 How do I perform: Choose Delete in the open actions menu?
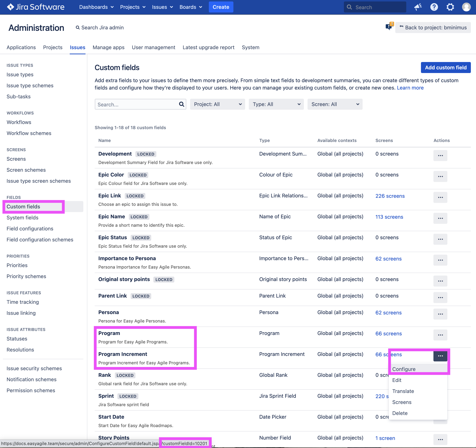(400, 413)
